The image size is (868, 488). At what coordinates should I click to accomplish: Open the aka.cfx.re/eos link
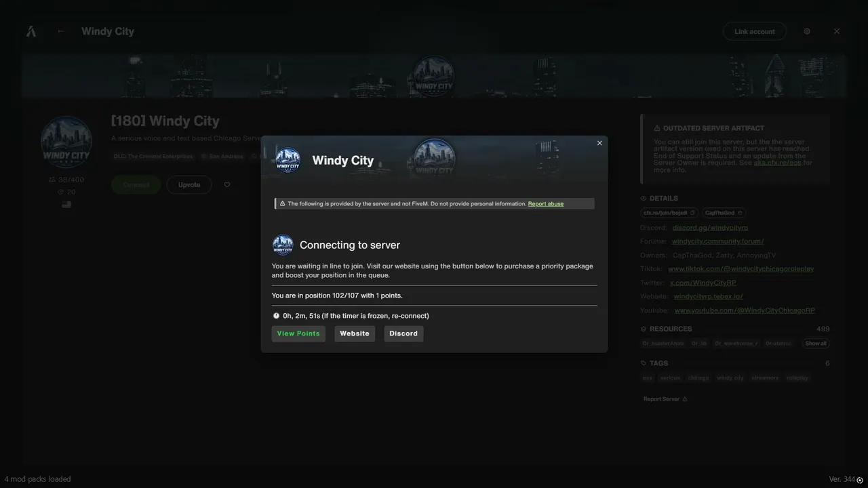point(777,163)
